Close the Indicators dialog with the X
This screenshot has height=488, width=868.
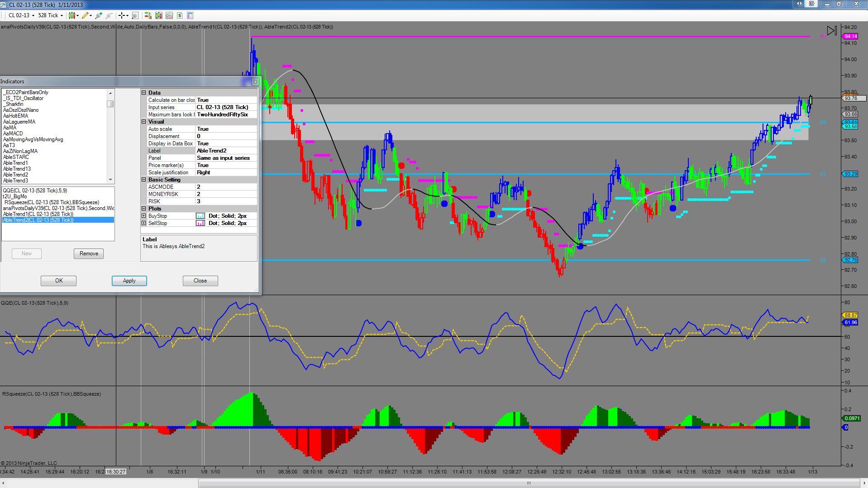coord(255,81)
